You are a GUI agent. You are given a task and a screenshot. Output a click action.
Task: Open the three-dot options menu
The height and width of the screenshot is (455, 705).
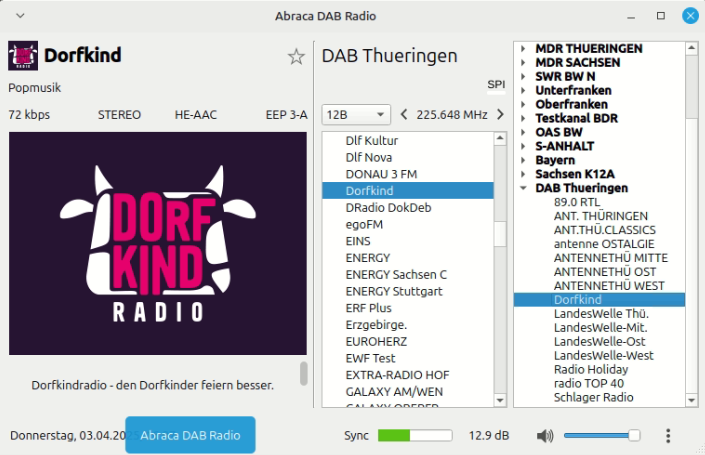pyautogui.click(x=668, y=436)
